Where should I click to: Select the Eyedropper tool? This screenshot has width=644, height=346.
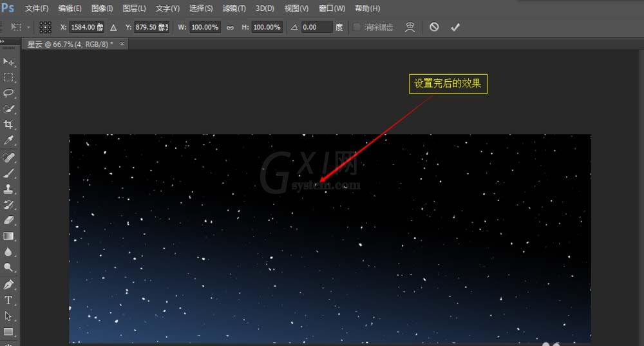pos(8,140)
